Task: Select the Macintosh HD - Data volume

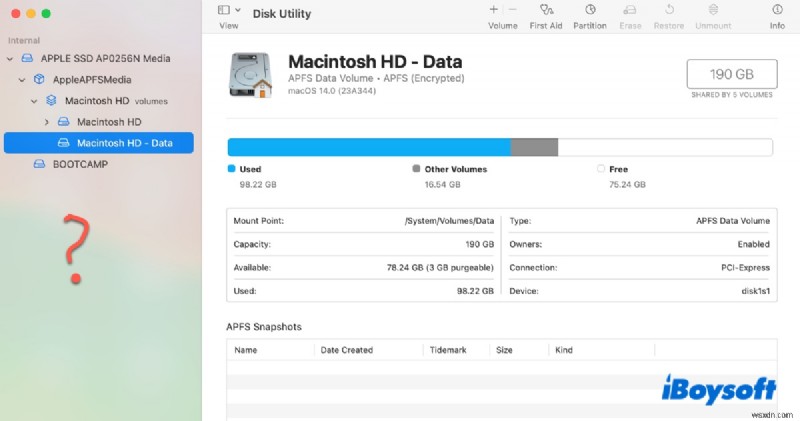Action: tap(98, 143)
